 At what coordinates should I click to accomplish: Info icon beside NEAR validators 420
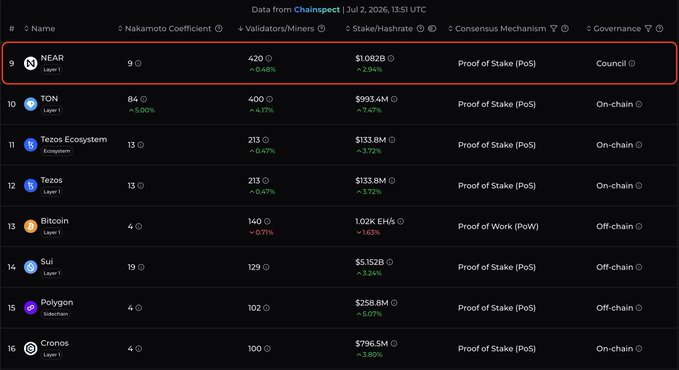[269, 58]
